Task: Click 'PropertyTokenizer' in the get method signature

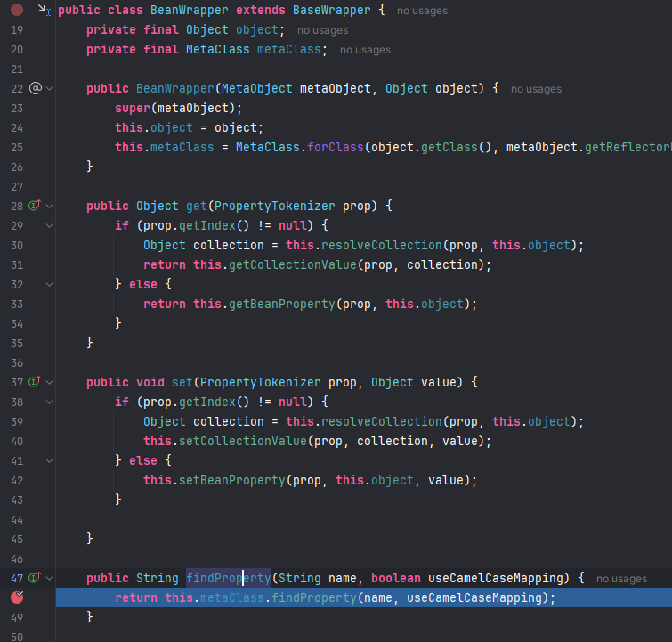Action: tap(274, 206)
